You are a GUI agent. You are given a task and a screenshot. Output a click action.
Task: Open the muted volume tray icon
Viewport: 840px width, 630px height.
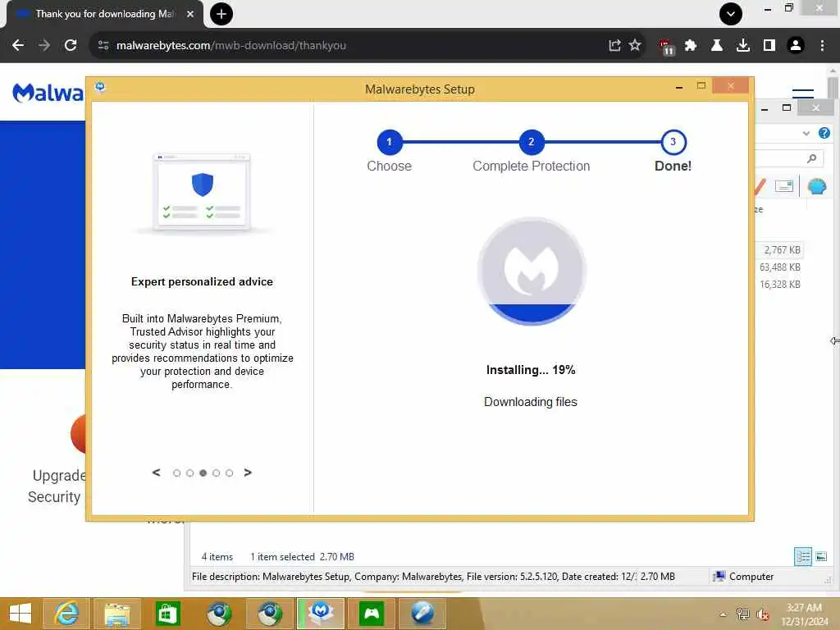pos(762,614)
